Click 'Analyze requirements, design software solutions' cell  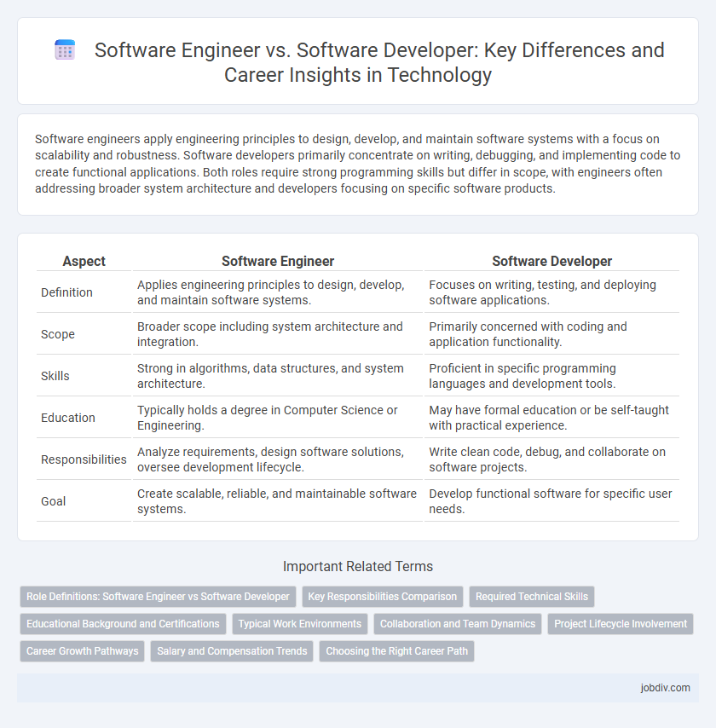point(278,459)
